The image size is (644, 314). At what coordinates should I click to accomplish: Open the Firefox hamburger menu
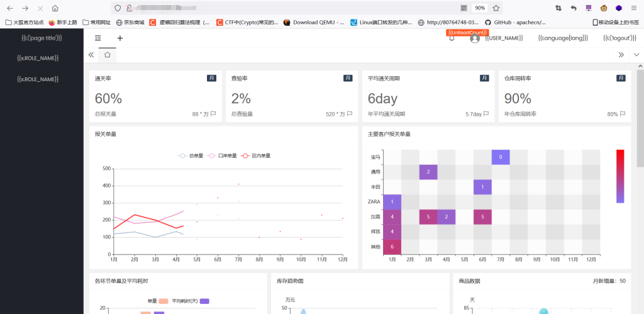pos(634,8)
